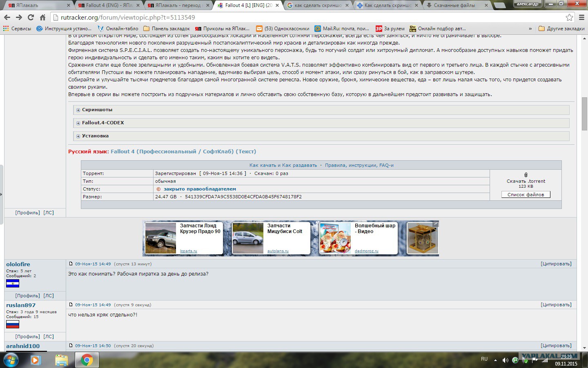Open the Как качать link
The image size is (588, 368).
click(264, 165)
